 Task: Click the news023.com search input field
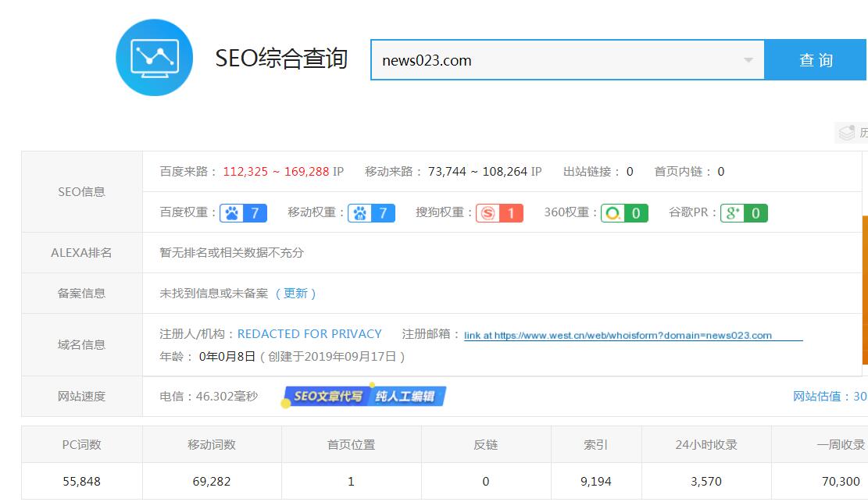point(547,59)
